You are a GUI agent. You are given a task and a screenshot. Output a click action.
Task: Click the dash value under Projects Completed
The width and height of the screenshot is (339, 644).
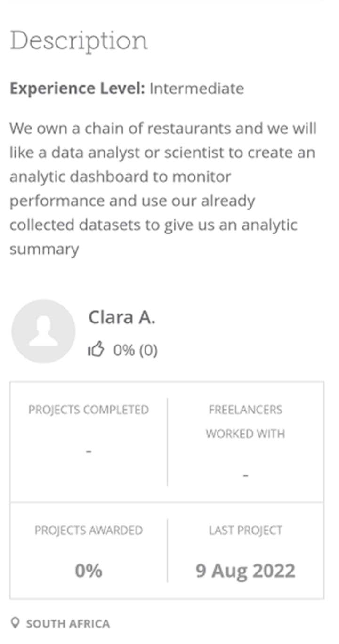click(89, 451)
